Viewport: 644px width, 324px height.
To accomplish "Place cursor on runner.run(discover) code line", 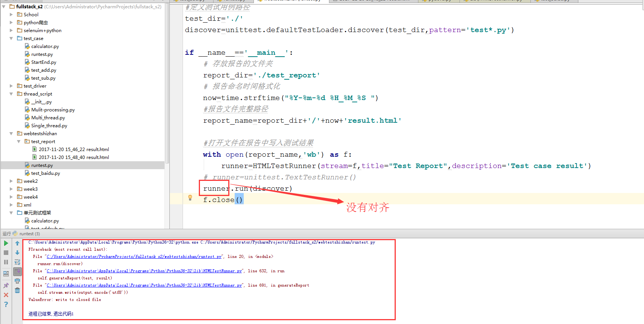I will pyautogui.click(x=247, y=188).
